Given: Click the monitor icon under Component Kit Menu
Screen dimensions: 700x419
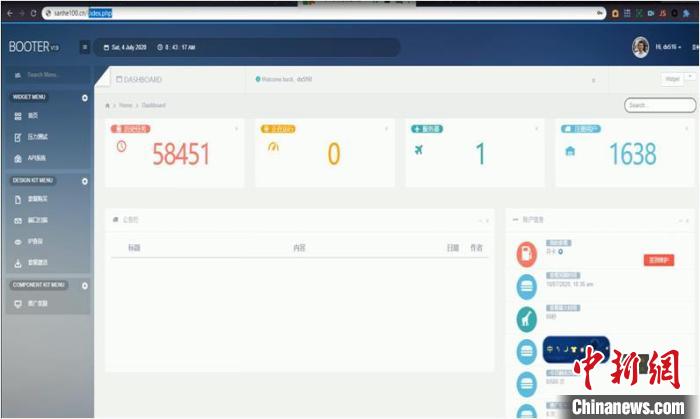Looking at the screenshot, I should coord(18,304).
